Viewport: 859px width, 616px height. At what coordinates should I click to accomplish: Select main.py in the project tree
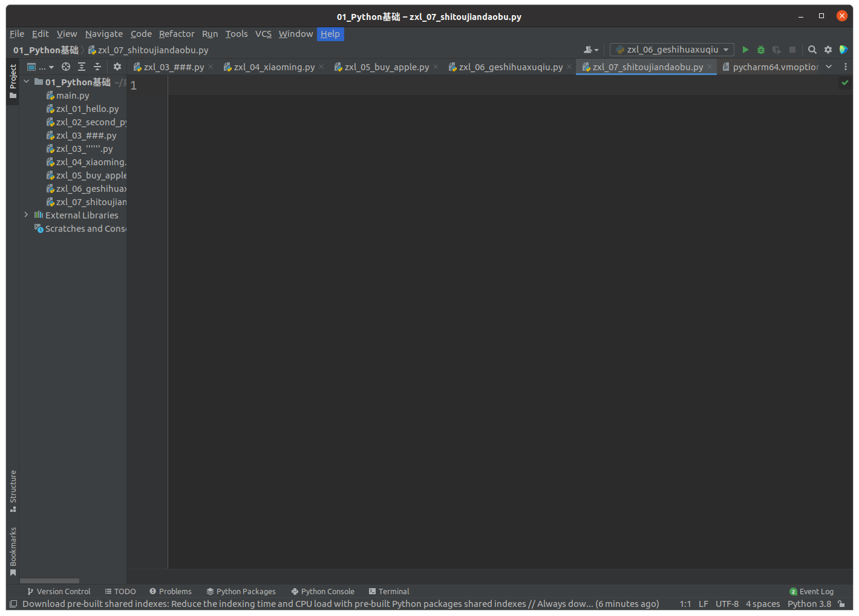tap(73, 95)
